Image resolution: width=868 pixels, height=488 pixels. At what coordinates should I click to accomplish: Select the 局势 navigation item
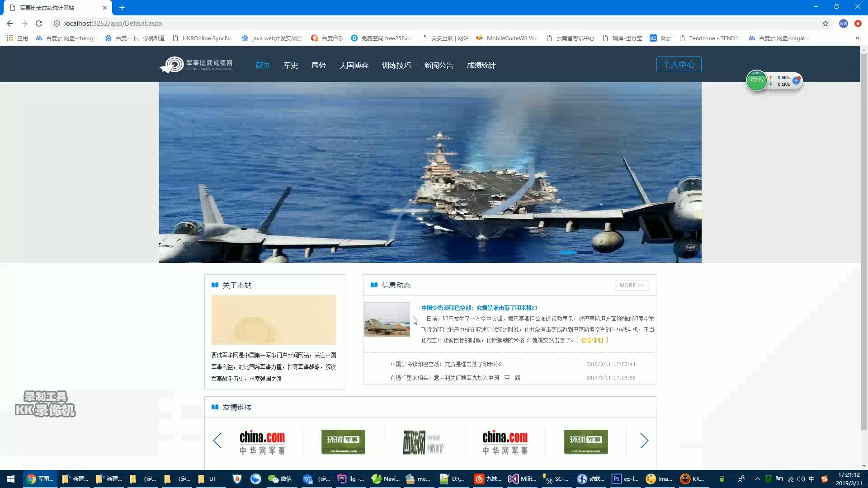pos(319,66)
